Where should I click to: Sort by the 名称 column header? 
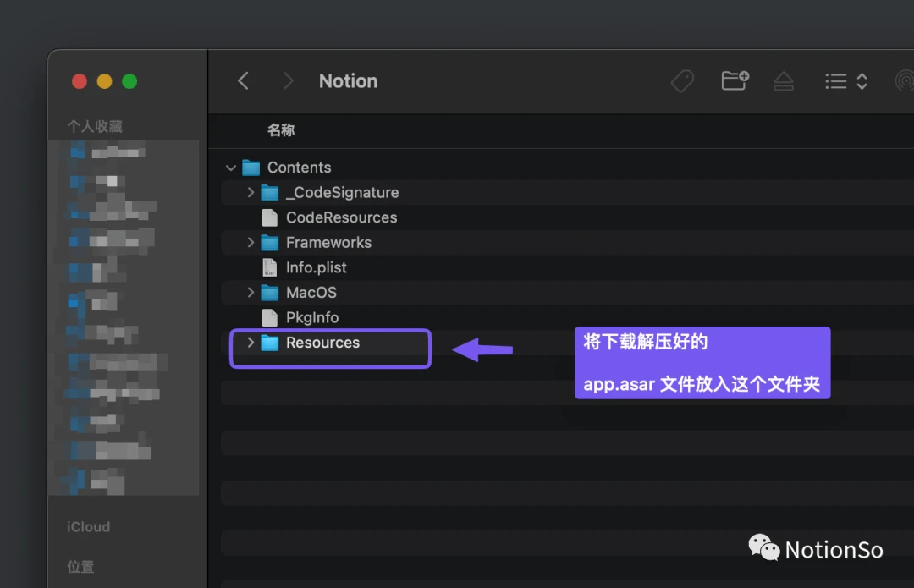(281, 130)
